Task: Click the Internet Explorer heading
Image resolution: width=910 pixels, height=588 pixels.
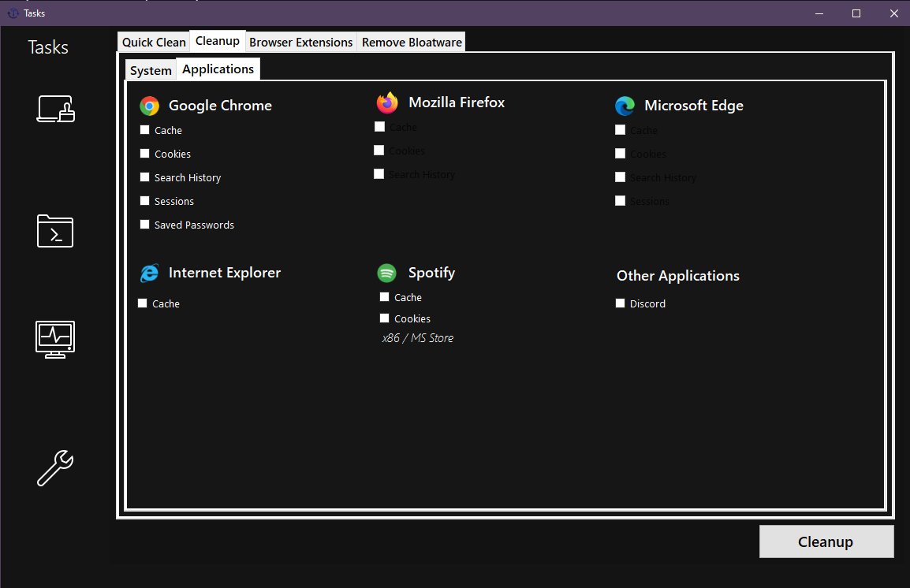Action: click(x=225, y=273)
